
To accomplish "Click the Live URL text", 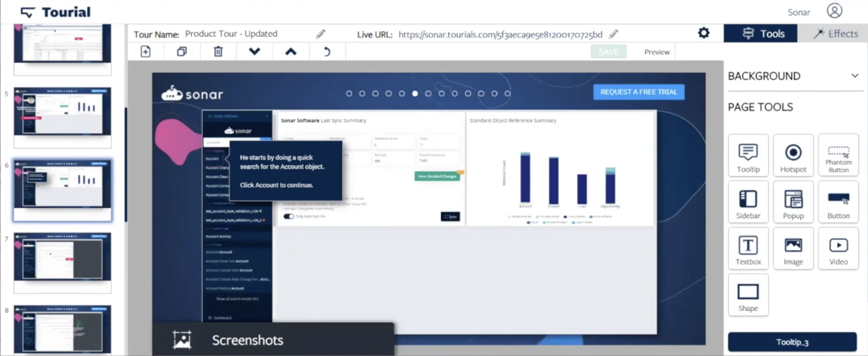I will pos(500,34).
